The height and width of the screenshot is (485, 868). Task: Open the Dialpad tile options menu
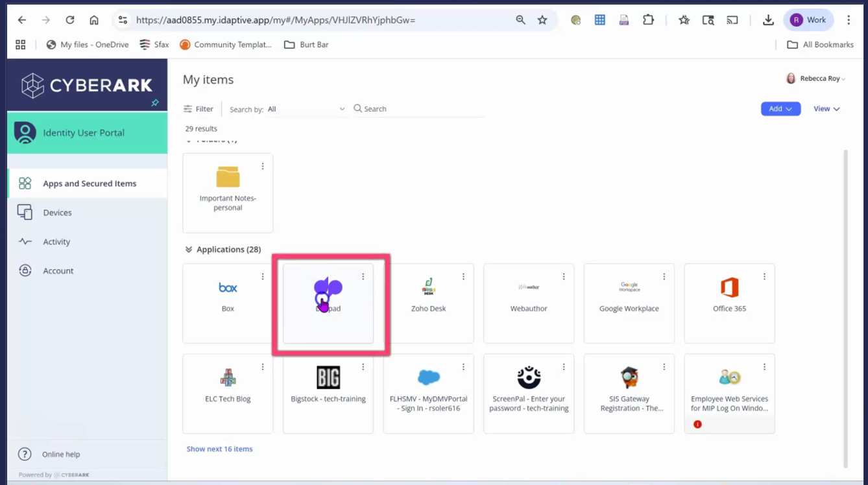tap(363, 277)
